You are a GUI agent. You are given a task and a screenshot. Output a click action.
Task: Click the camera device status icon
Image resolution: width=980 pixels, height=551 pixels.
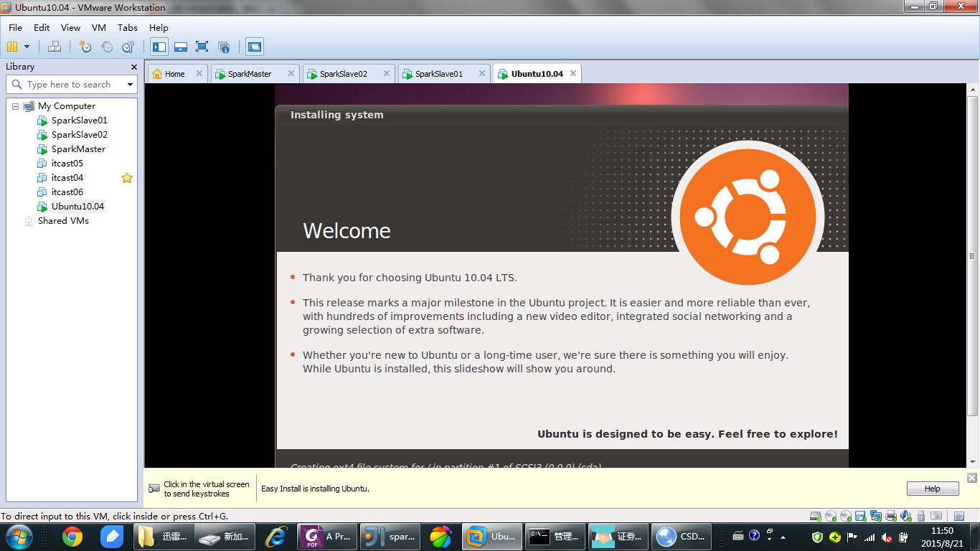click(x=936, y=516)
